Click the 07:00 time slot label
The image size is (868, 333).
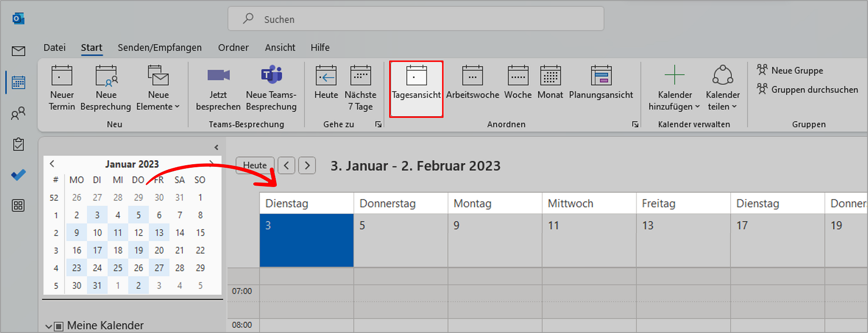(242, 291)
